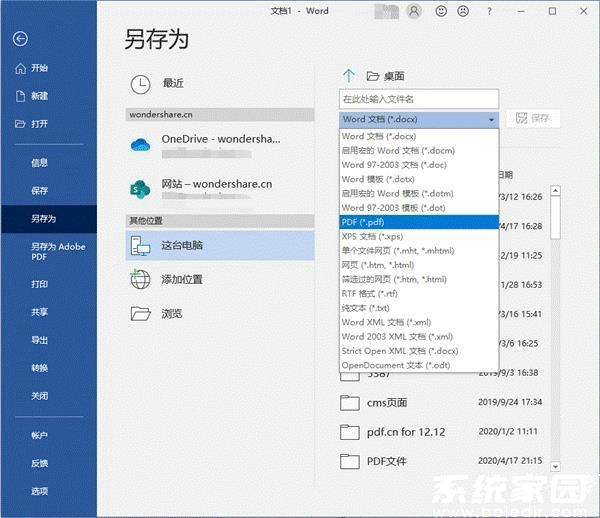This screenshot has height=518, width=600.
Task: Click the smiley face feedback icon
Action: click(442, 11)
